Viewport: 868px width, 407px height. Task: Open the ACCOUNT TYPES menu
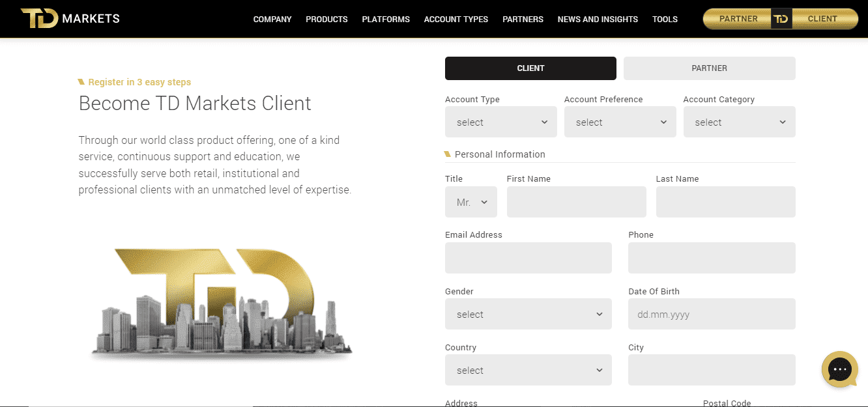point(456,20)
